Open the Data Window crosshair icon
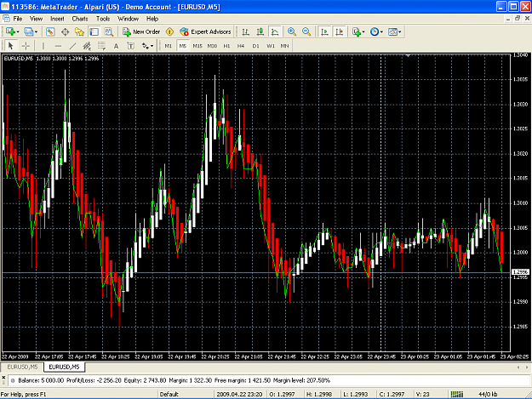 tap(65, 31)
